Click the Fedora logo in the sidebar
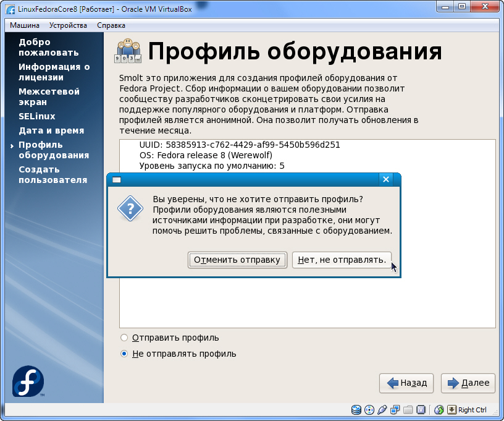This screenshot has width=504, height=421. 28,381
